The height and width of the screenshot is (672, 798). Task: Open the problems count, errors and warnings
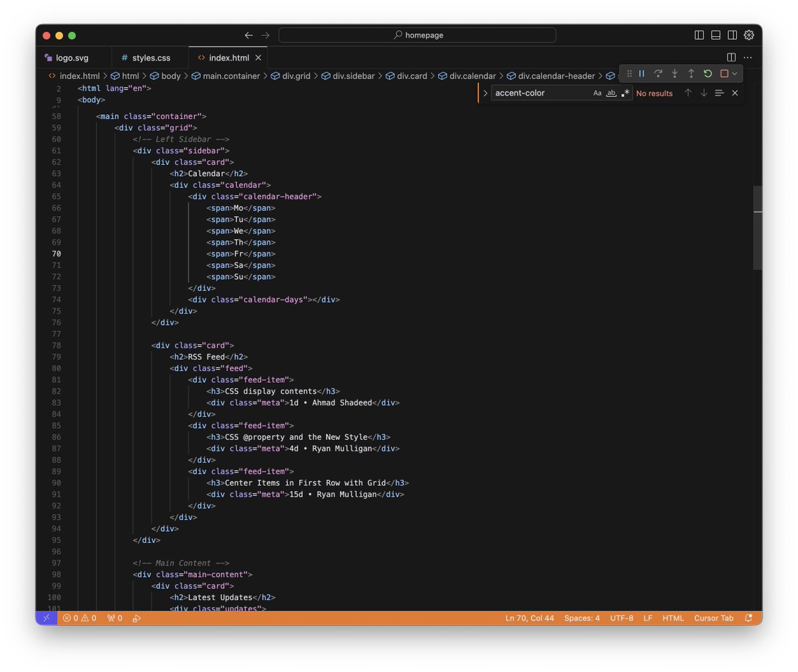[79, 618]
